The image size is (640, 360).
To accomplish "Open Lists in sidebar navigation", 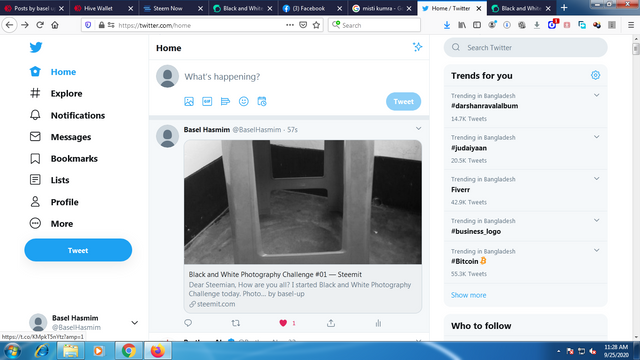I will 49,180.
